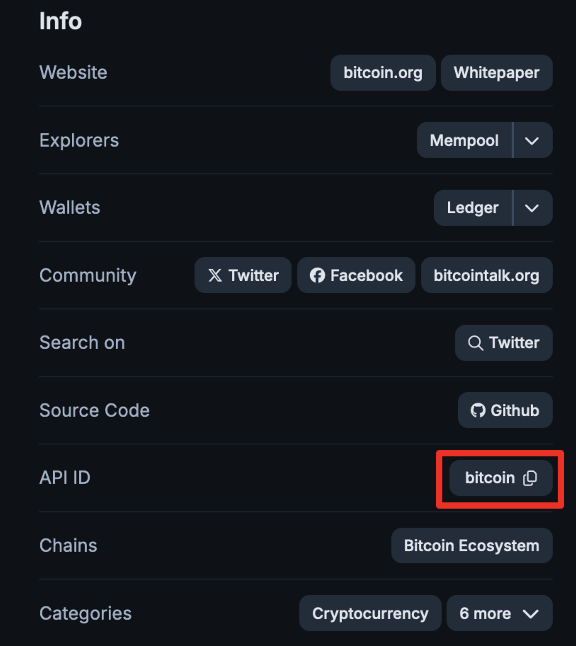The width and height of the screenshot is (576, 646).
Task: Click the bitcoin API ID text
Action: [490, 478]
